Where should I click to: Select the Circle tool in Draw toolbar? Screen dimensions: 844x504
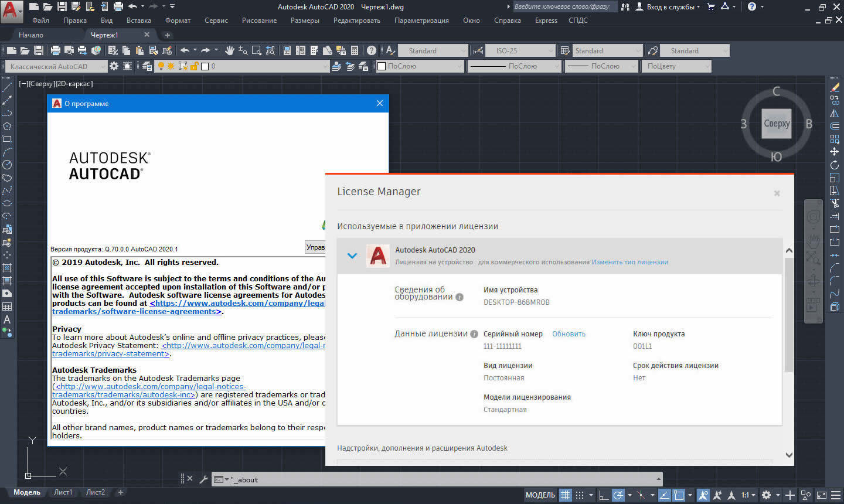click(7, 165)
